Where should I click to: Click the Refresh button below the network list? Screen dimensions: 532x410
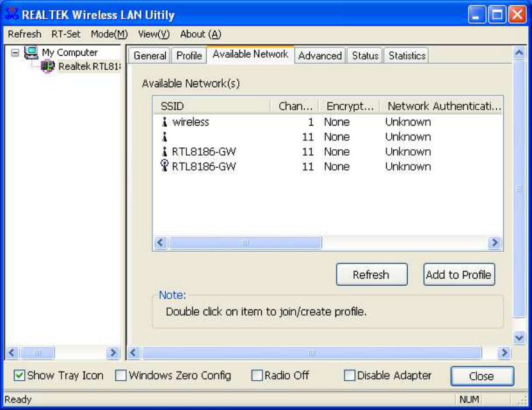coord(371,274)
